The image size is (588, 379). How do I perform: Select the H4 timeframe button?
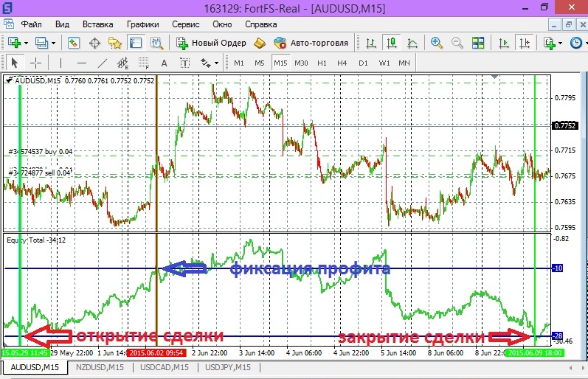click(342, 63)
